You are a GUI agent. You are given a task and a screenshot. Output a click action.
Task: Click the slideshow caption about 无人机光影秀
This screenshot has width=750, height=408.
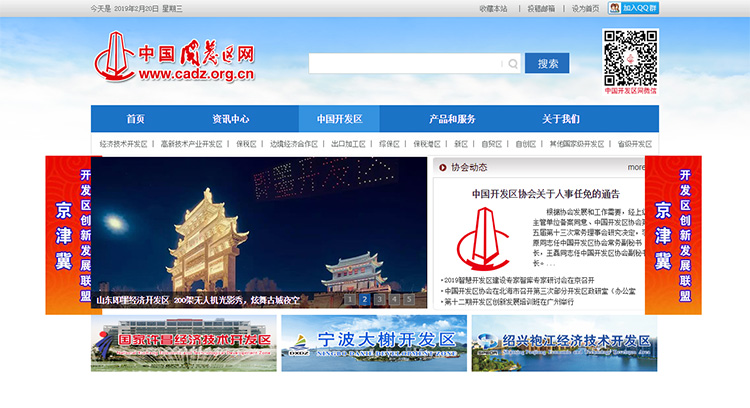(x=198, y=300)
